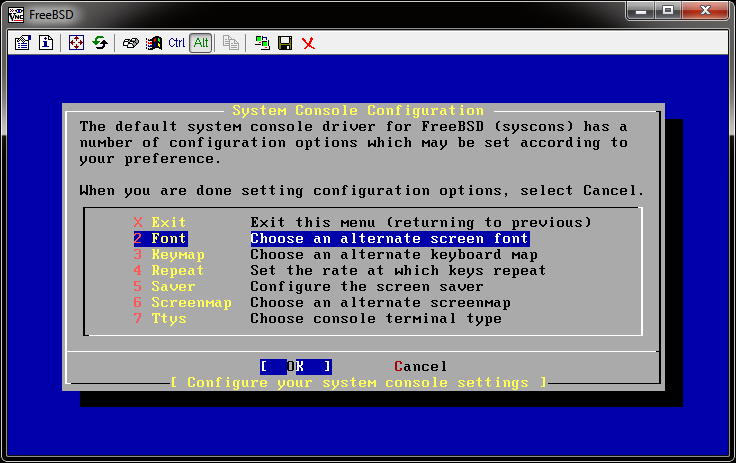736x463 pixels.
Task: Choose the Ttys console terminal entry
Action: (x=168, y=319)
